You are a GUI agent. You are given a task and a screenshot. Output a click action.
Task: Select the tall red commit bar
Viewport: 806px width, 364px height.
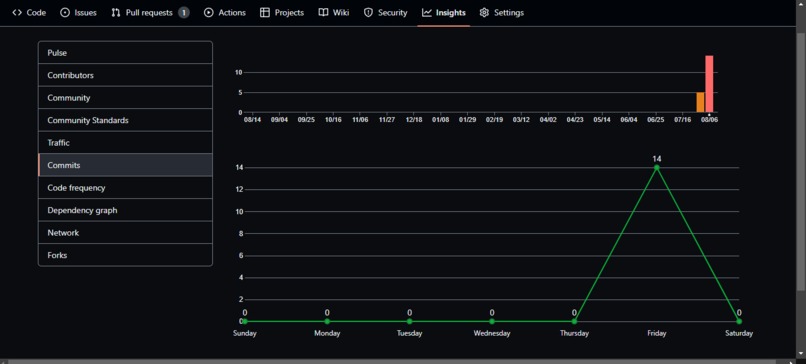[x=709, y=84]
